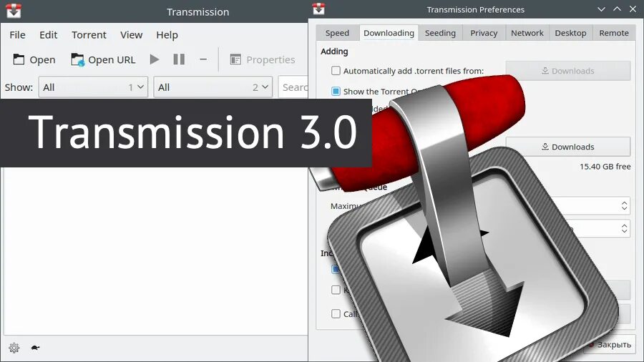Open torrent Properties from toolbar

click(263, 60)
